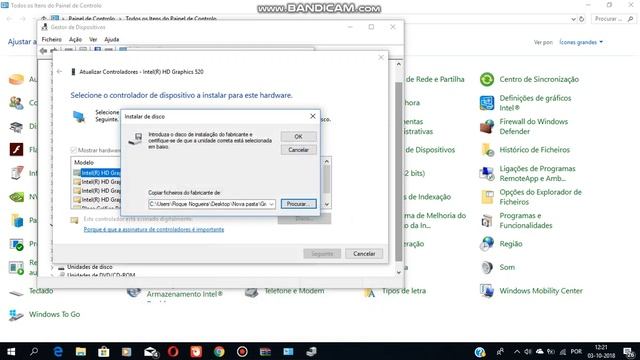640x360 pixels.
Task: Open Definições de gráficos Intel icon
Action: click(x=487, y=103)
